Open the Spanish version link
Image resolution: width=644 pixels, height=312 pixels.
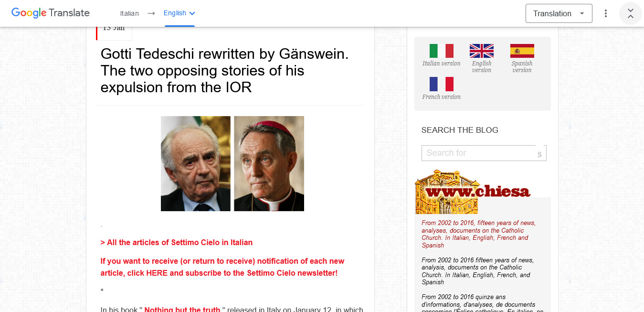click(x=522, y=67)
